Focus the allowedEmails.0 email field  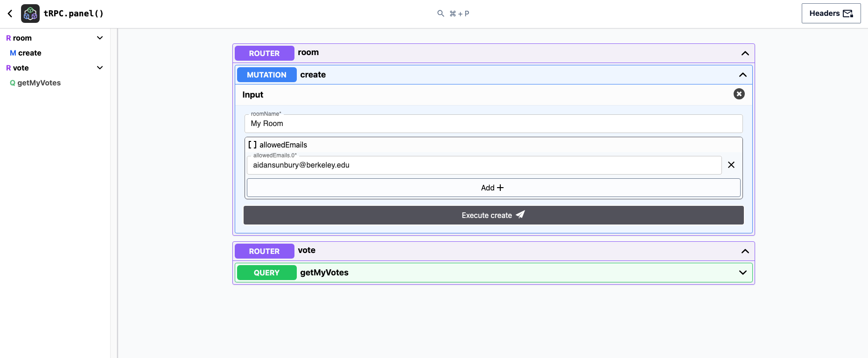click(x=483, y=165)
